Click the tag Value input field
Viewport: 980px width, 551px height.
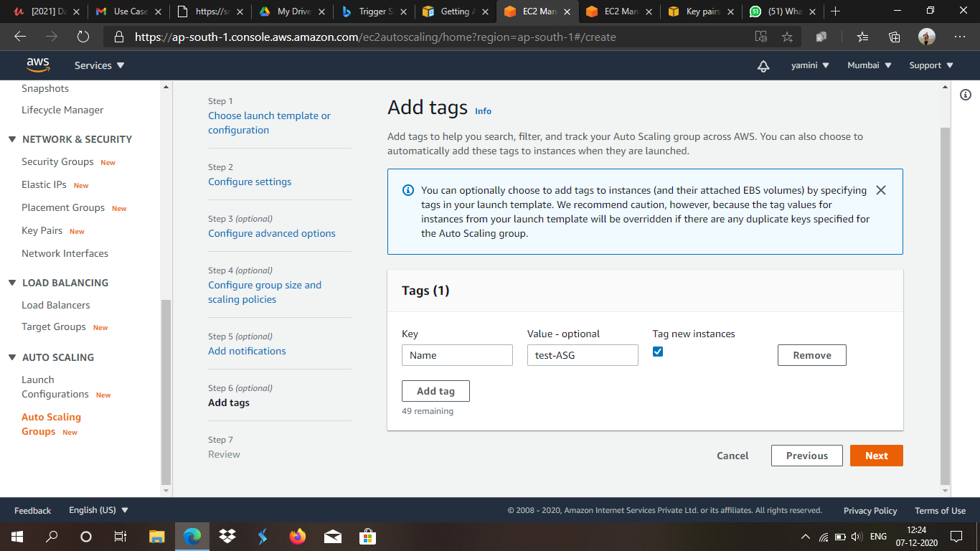tap(583, 355)
